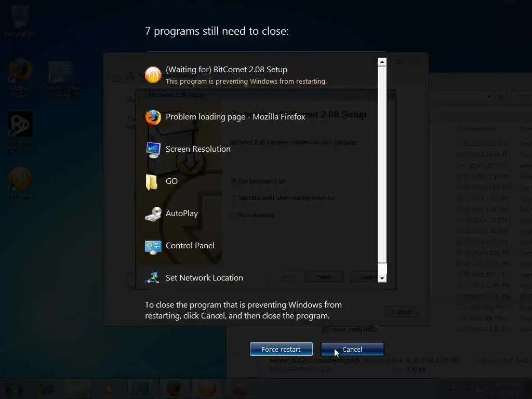Click the program list scrollbar thumb

382,165
